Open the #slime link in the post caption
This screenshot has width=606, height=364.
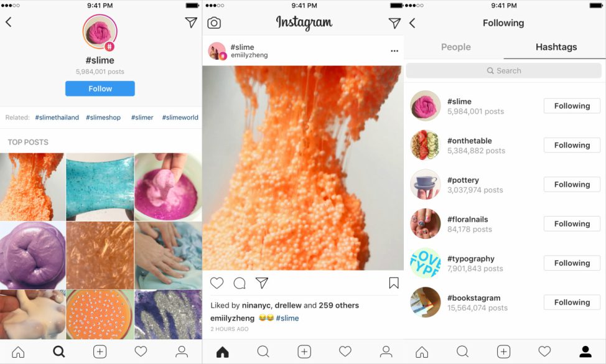(287, 318)
